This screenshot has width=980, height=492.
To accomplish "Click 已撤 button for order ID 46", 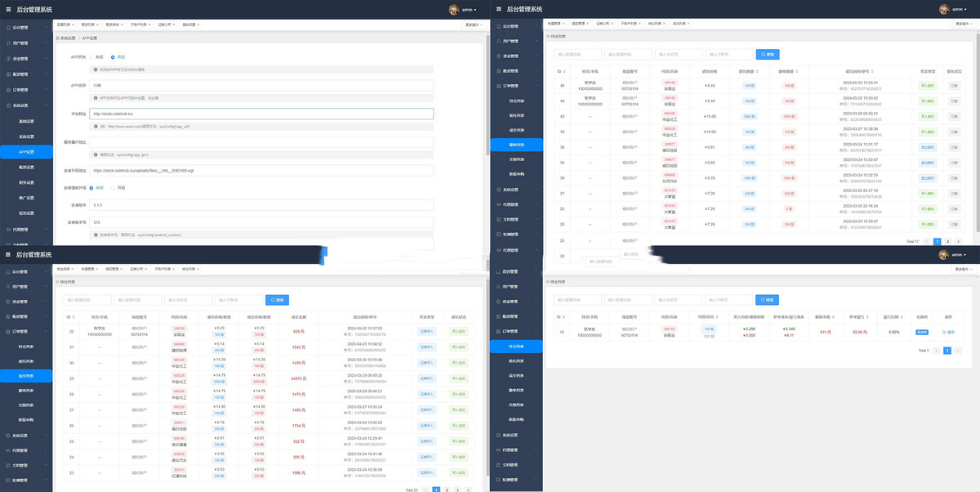I will 954,85.
